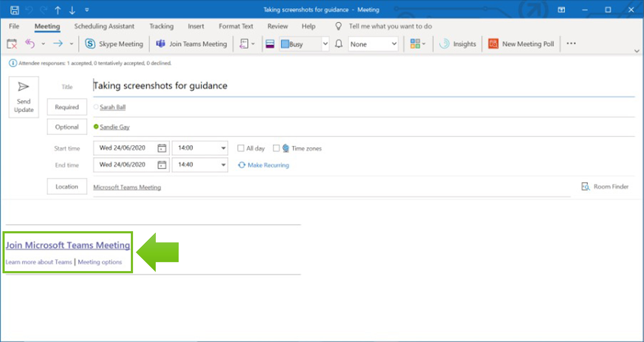Click the Microsoft Teams Meeting location text

(x=127, y=187)
